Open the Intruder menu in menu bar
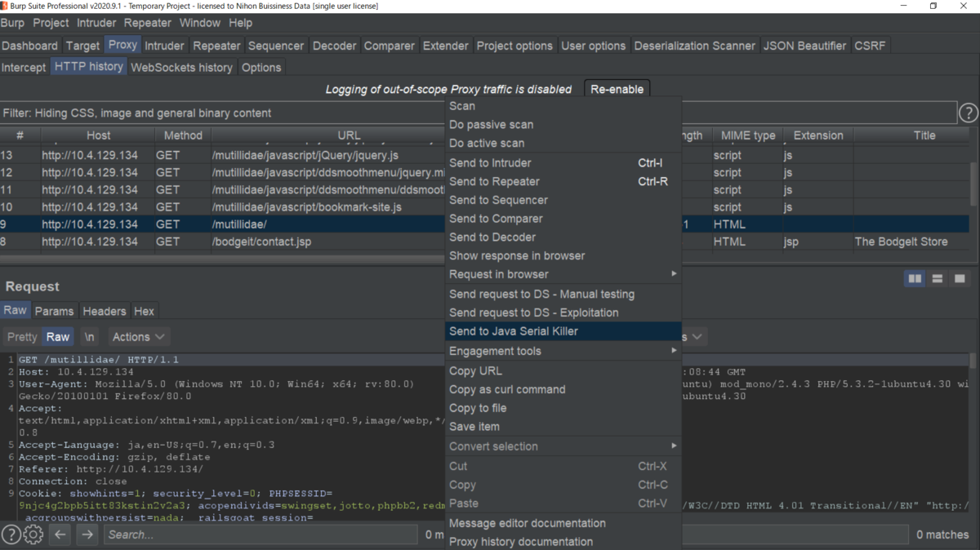This screenshot has height=550, width=980. point(96,23)
